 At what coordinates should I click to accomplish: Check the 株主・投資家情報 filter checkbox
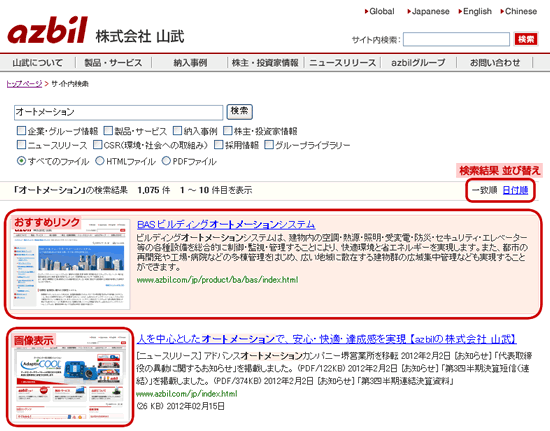click(228, 131)
